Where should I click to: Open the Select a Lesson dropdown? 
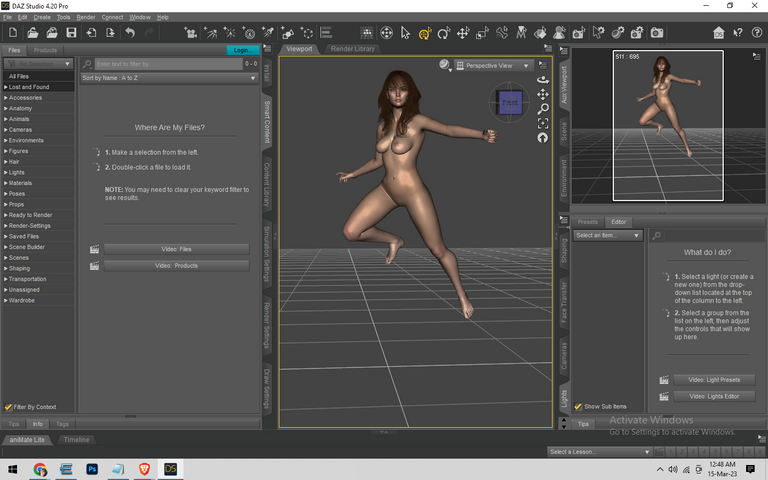click(599, 452)
